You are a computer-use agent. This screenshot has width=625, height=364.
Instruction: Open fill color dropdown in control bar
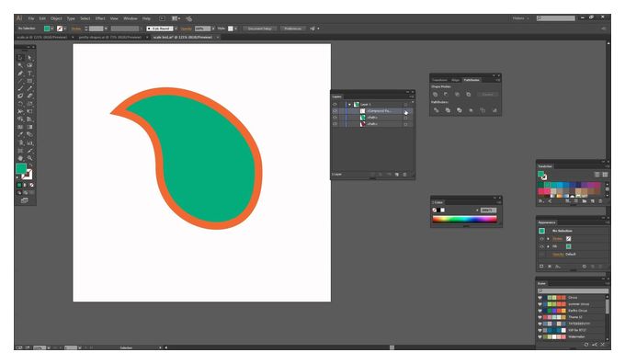pyautogui.click(x=52, y=28)
